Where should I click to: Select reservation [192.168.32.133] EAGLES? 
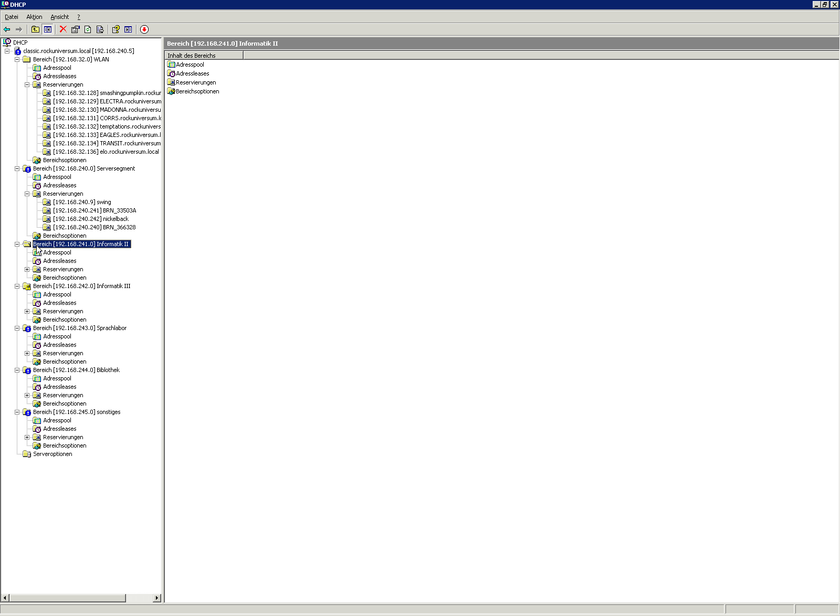click(107, 135)
